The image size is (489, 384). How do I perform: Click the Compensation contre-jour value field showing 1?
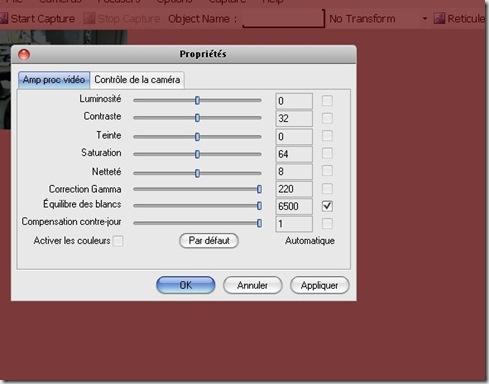tap(294, 224)
